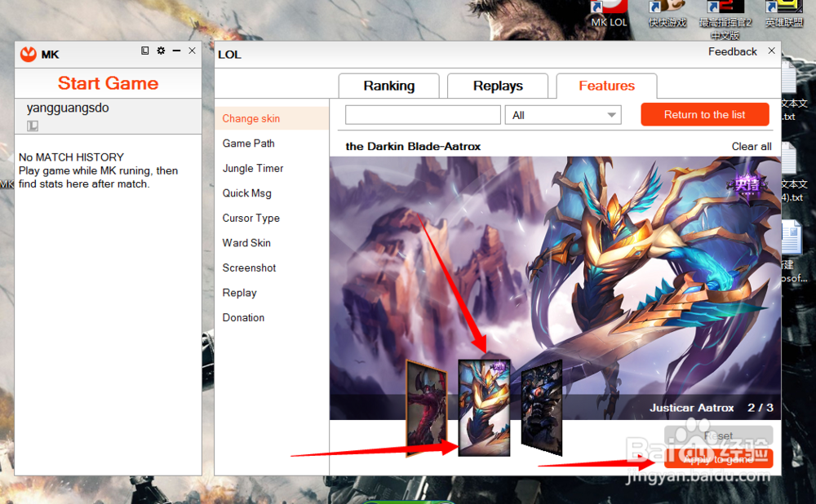Click the Justicar Aatrox skin name label
The image size is (816, 504).
click(692, 408)
